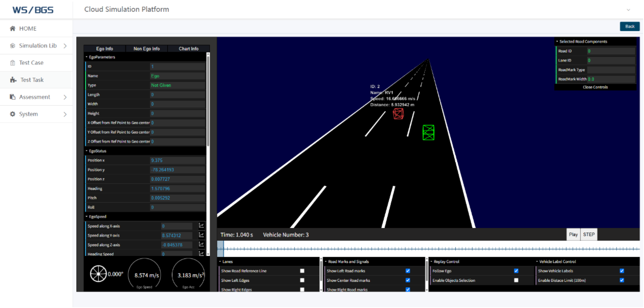
Task: Open chart for Speed along X-axis
Action: click(201, 226)
